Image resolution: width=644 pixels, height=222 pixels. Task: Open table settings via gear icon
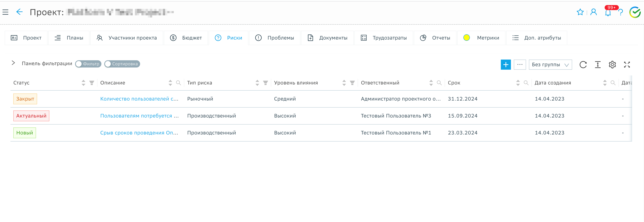[612, 65]
